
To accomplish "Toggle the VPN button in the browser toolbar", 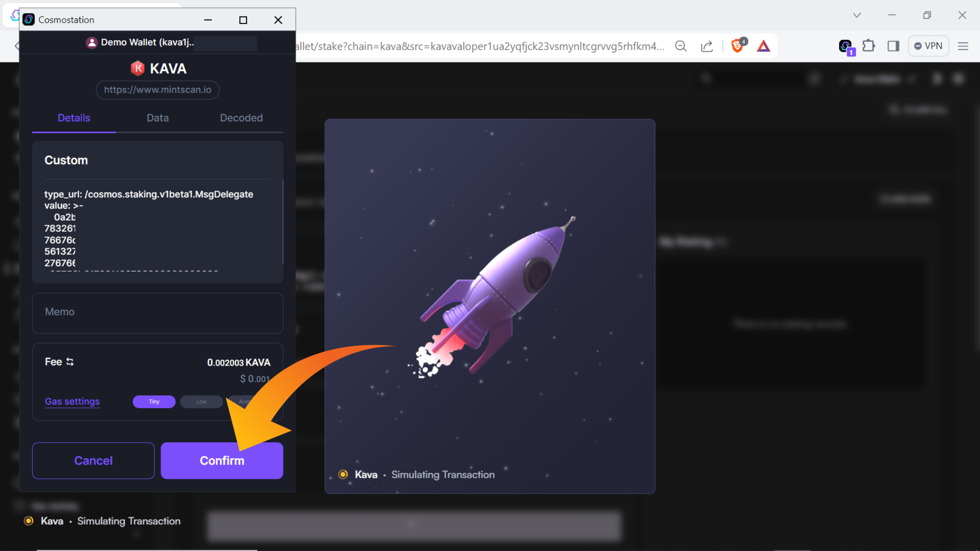I will (x=928, y=45).
